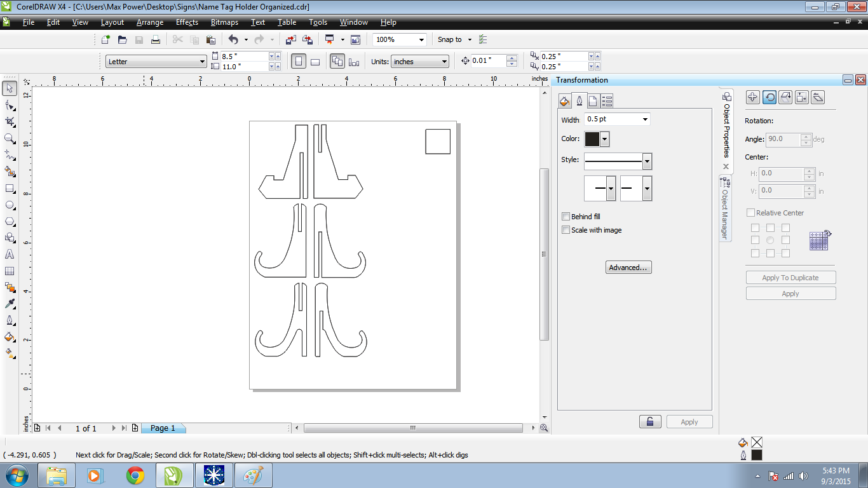Open the outline Color dropdown arrow
This screenshot has height=488, width=868.
click(605, 139)
